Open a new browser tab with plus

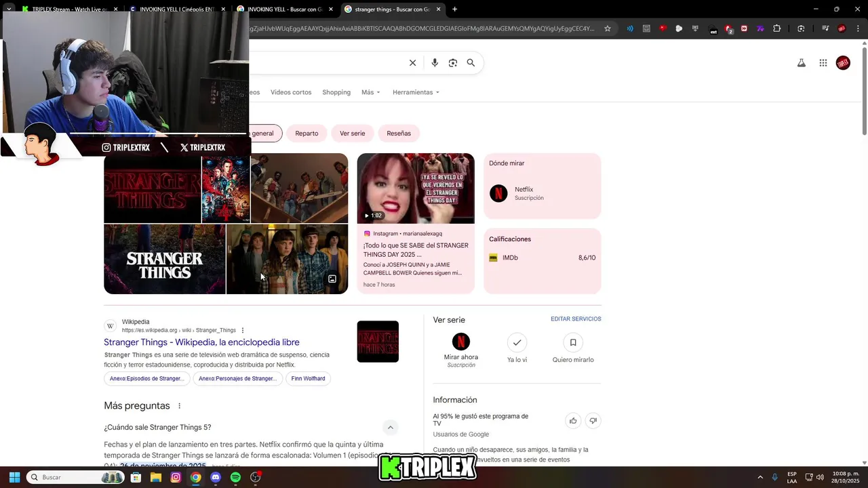[x=454, y=9]
